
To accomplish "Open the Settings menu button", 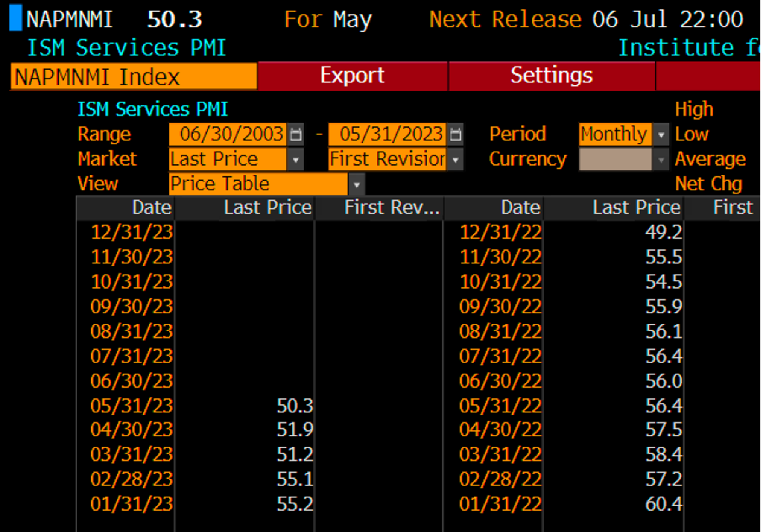I will [552, 76].
